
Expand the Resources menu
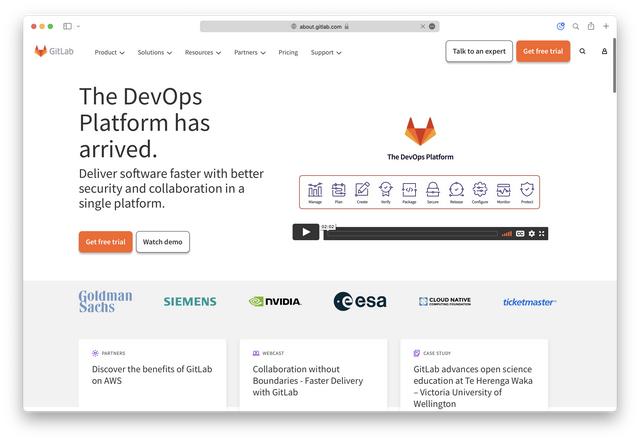[203, 52]
